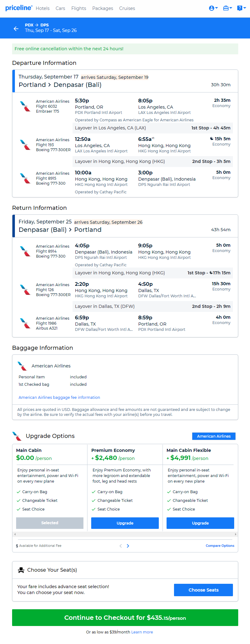Upgrade to Premium Economy fare
The width and height of the screenshot is (250, 644).
coord(125,523)
